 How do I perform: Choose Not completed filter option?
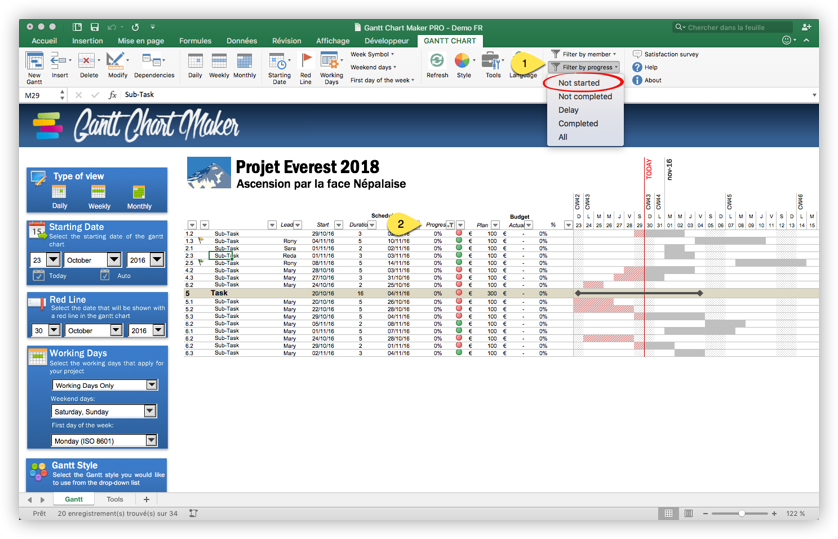[585, 96]
